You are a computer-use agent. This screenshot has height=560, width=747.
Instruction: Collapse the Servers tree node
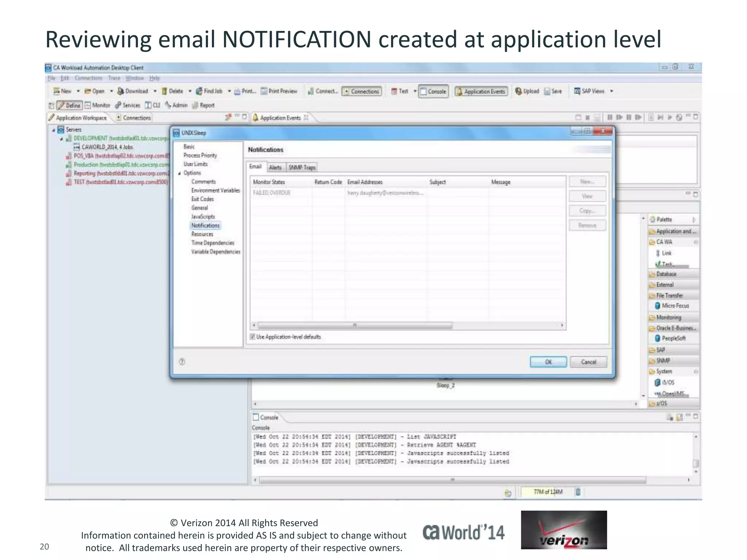54,130
